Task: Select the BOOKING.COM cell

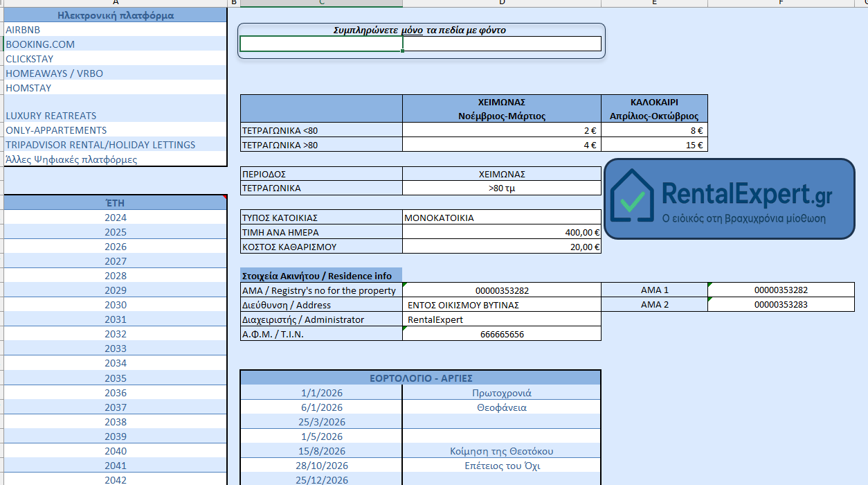Action: pos(115,44)
